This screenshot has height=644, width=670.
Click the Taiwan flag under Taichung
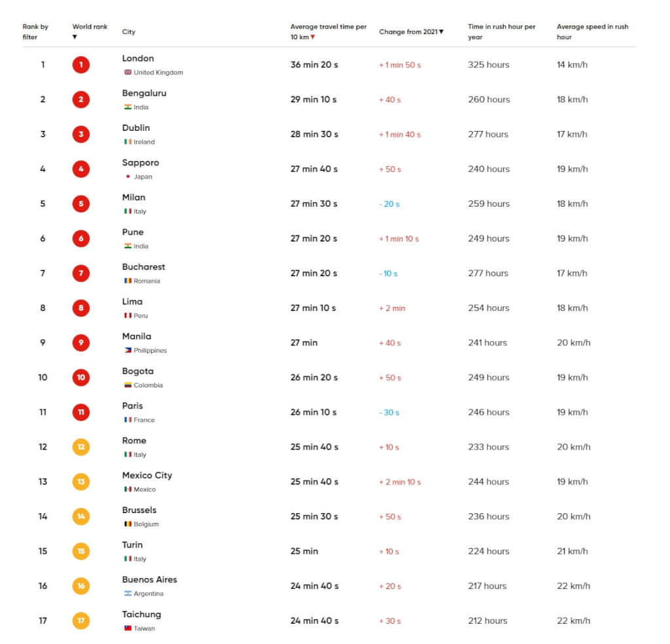[x=128, y=628]
